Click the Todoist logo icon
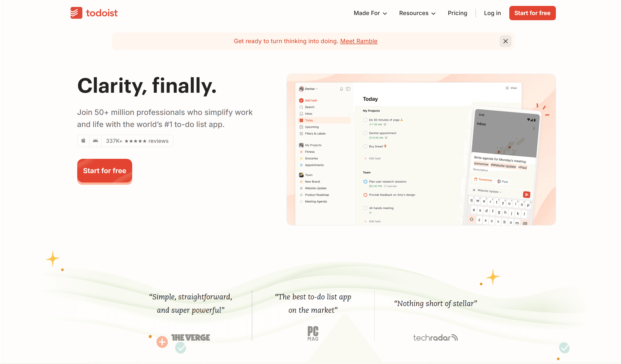Viewport: 621px width, 364px height. [76, 13]
